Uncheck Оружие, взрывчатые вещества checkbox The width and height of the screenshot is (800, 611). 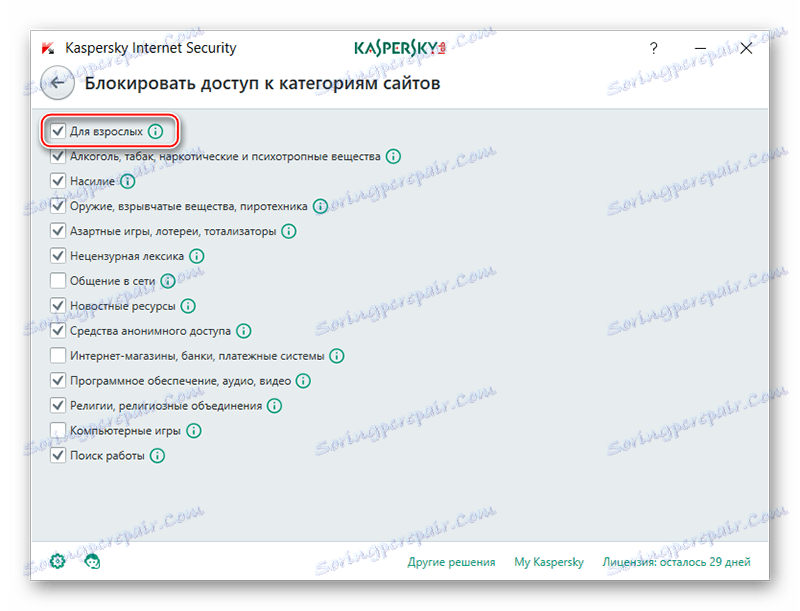(x=58, y=206)
